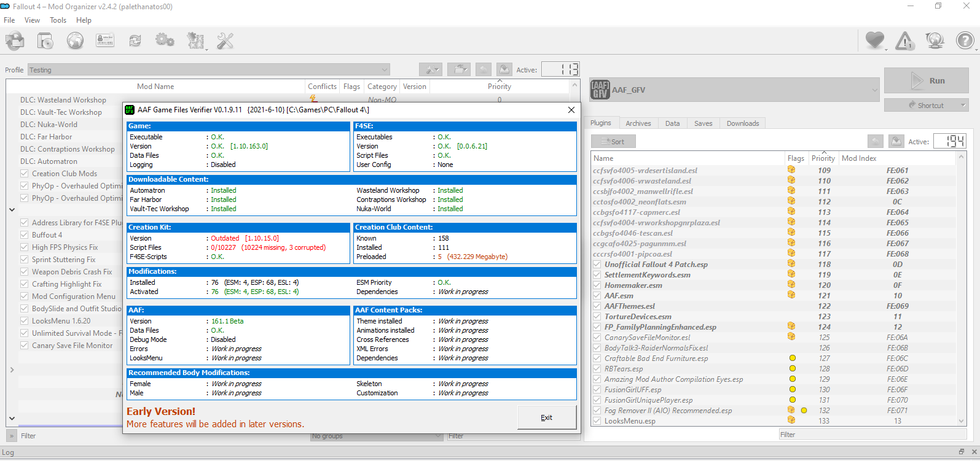Open the No groups dropdown
980x461 pixels.
pyautogui.click(x=376, y=436)
